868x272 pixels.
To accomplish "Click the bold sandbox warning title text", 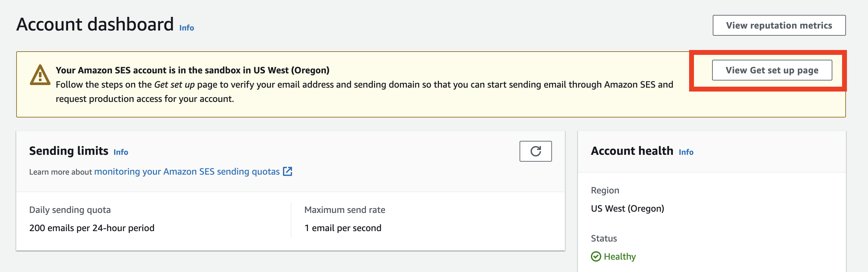I will (193, 70).
